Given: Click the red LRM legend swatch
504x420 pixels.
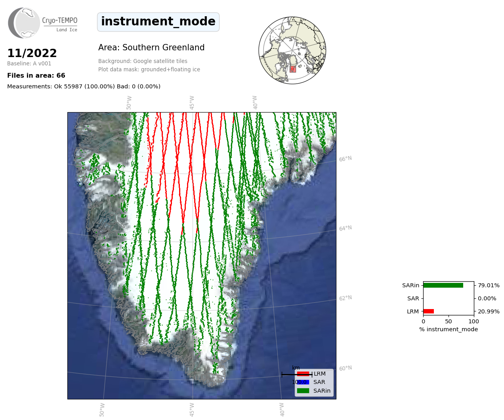Looking at the screenshot, I should coord(303,374).
